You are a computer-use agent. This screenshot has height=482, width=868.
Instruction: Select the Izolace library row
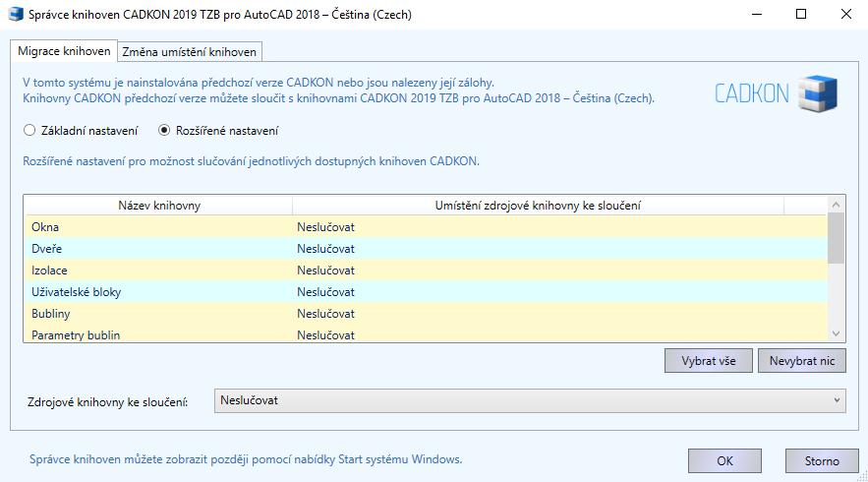coord(426,270)
